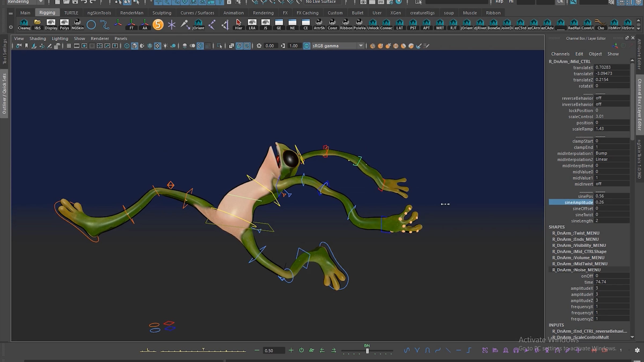Click the Polys shelf icon

[x=64, y=24]
